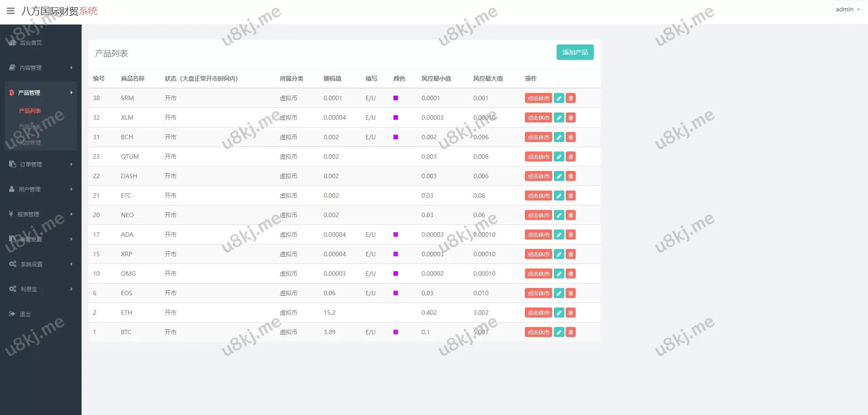The height and width of the screenshot is (415, 868).
Task: Toggle 点击休市 status for QTUM row
Action: coord(538,156)
